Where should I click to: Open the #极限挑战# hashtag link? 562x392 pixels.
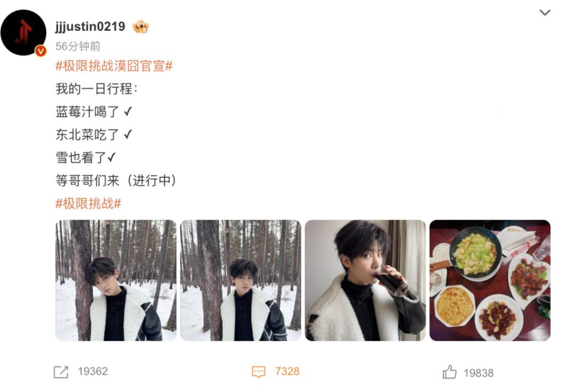pyautogui.click(x=88, y=204)
